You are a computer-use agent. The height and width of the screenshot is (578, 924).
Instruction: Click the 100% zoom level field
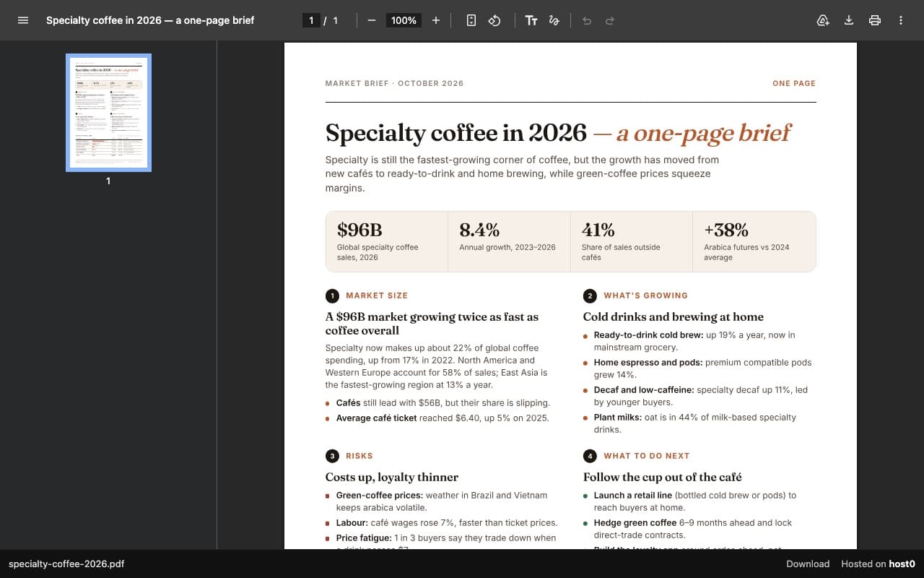click(404, 20)
